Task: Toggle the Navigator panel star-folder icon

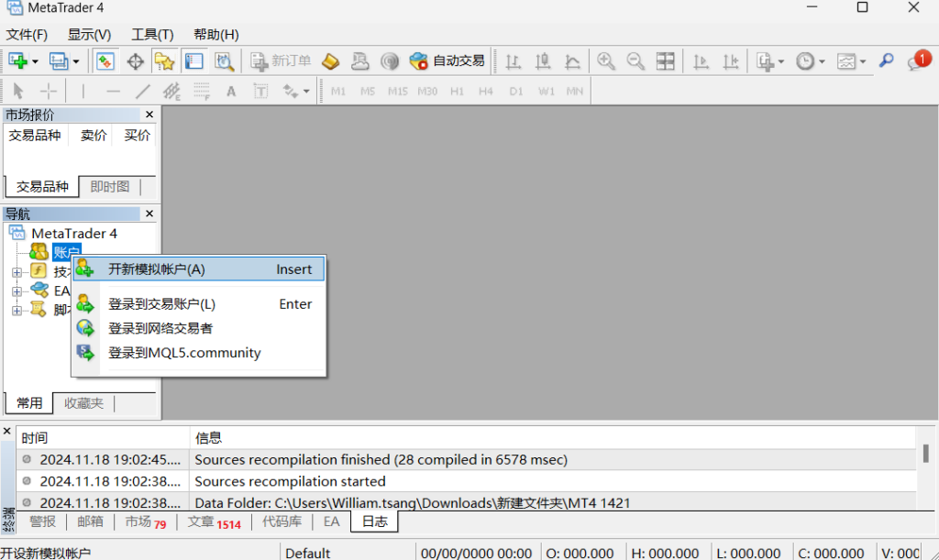Action: [164, 61]
